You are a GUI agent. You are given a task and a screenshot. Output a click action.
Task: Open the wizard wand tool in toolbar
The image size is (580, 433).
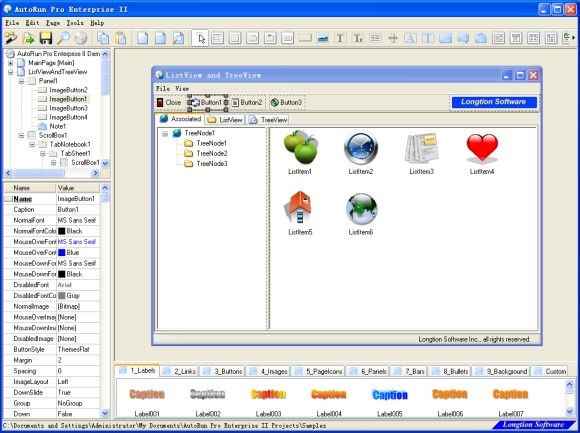click(x=11, y=38)
